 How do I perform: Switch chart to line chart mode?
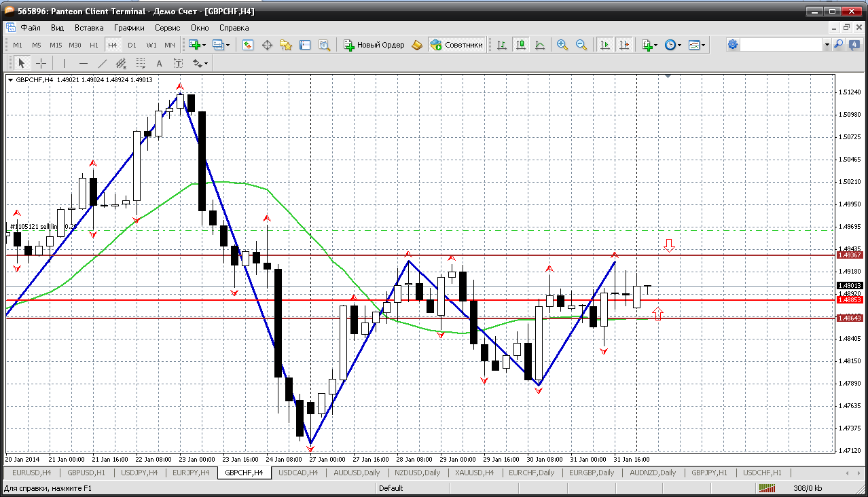[540, 45]
